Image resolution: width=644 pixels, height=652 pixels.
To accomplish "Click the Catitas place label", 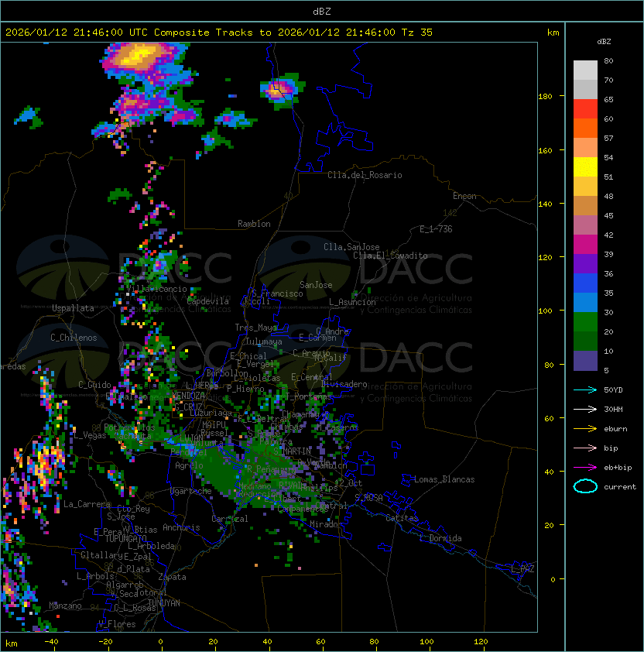I will (x=402, y=518).
